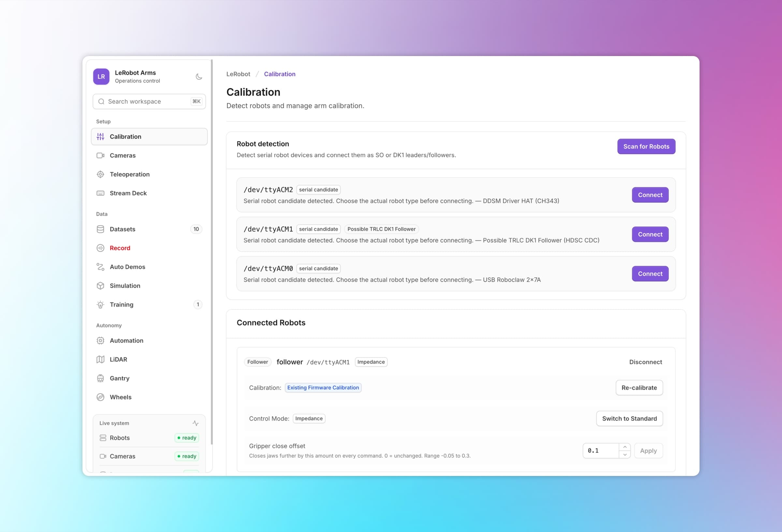Click the Robots server icon in Live system
This screenshot has height=532, width=782.
(103, 438)
